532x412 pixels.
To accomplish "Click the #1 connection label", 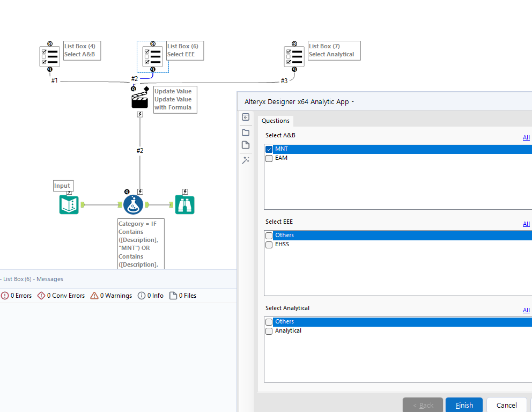I will coord(55,80).
